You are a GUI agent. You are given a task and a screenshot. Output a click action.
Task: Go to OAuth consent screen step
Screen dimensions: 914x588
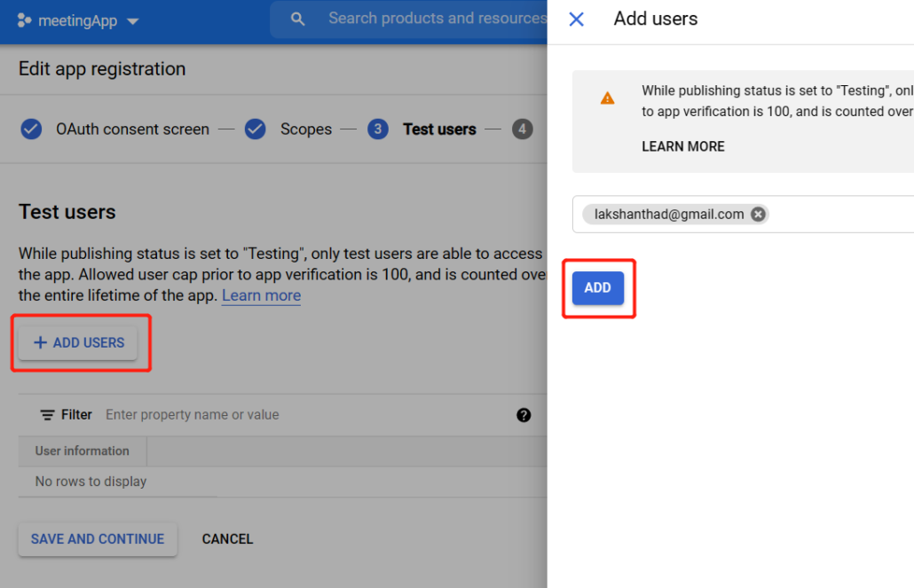click(132, 129)
